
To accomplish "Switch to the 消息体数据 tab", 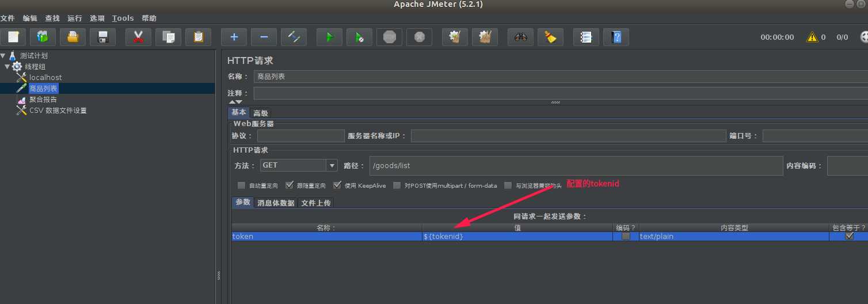I will click(276, 203).
